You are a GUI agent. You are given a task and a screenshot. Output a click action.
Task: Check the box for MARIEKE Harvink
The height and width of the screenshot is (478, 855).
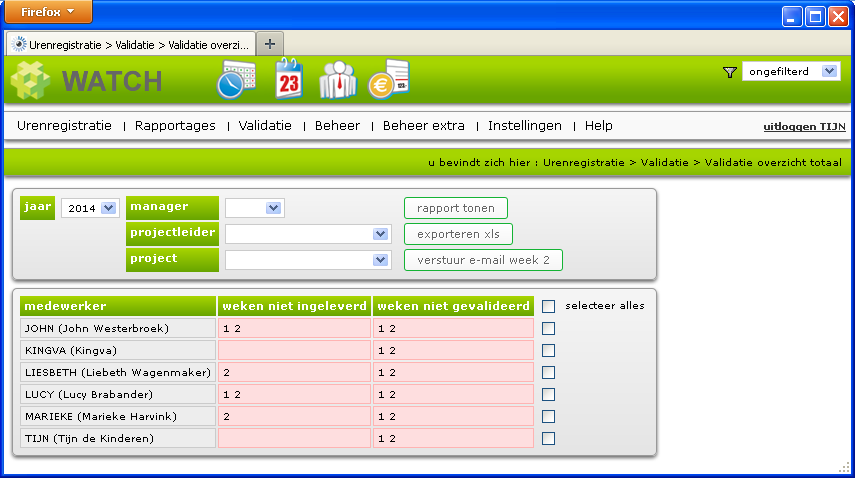click(x=549, y=417)
